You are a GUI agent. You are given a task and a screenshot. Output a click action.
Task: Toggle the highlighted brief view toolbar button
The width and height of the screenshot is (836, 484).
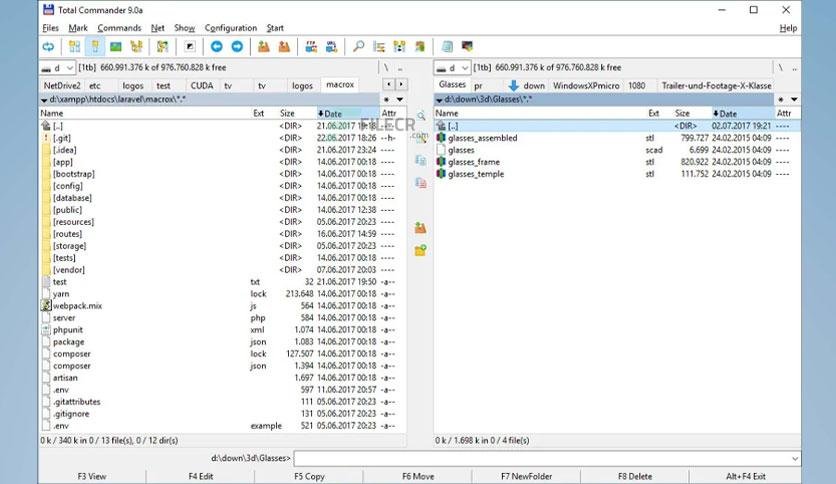point(95,47)
